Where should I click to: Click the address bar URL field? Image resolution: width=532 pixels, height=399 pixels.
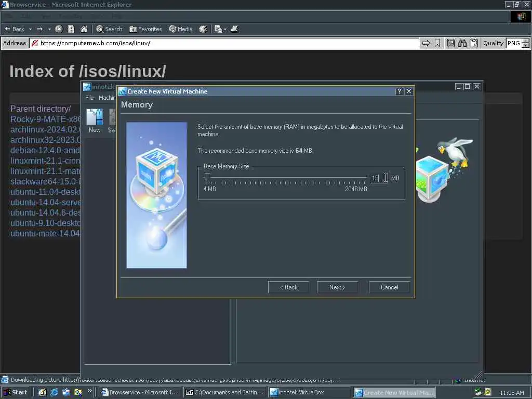point(224,43)
